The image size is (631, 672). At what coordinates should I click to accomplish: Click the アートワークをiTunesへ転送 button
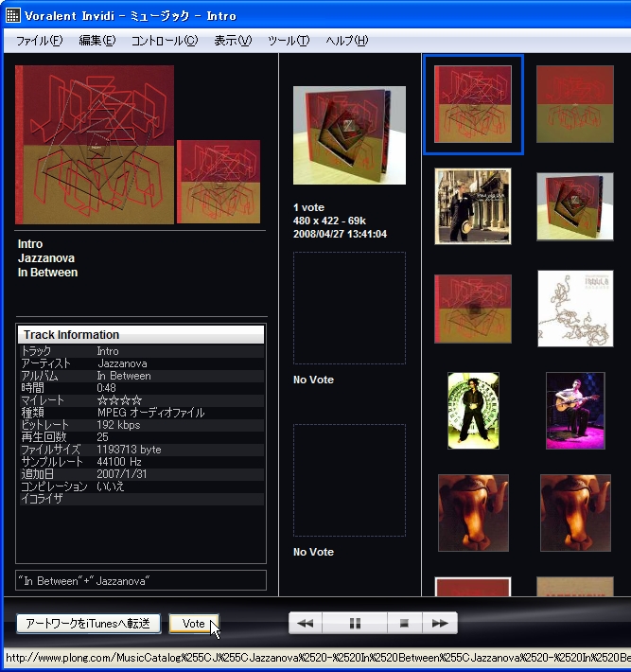click(89, 623)
